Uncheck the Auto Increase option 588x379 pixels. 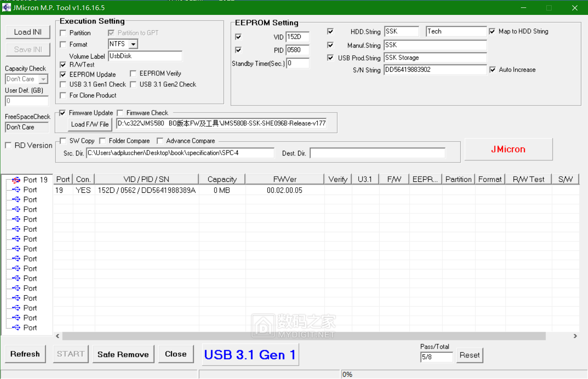click(492, 70)
